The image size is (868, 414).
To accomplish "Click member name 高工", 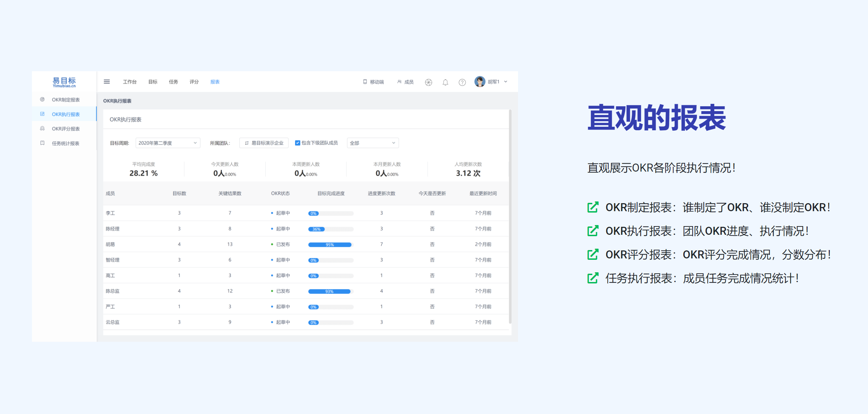I will click(110, 276).
